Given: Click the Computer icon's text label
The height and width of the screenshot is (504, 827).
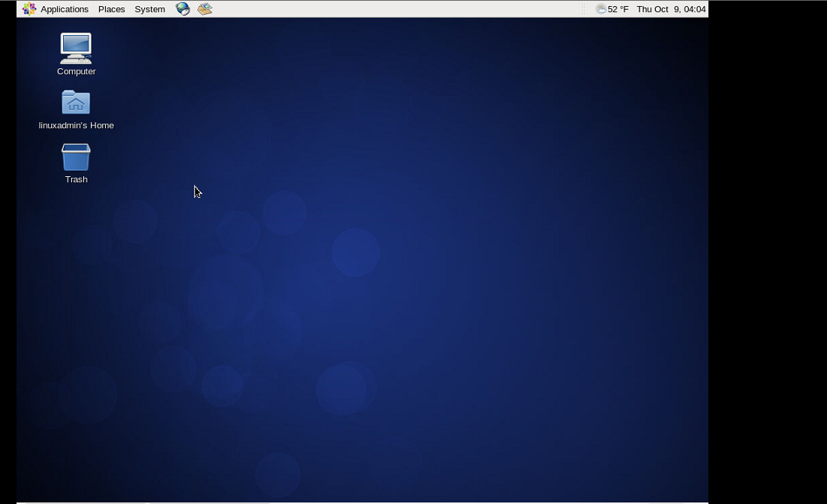Looking at the screenshot, I should point(77,71).
